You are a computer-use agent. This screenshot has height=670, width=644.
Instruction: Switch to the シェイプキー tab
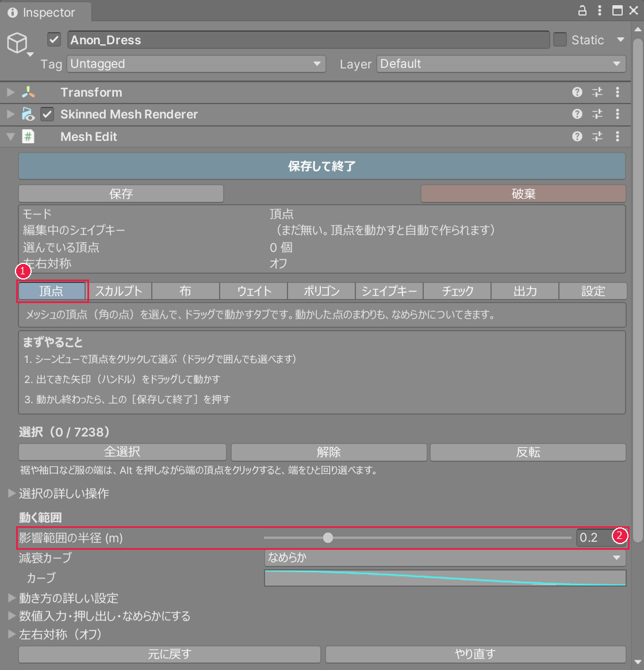pyautogui.click(x=389, y=291)
